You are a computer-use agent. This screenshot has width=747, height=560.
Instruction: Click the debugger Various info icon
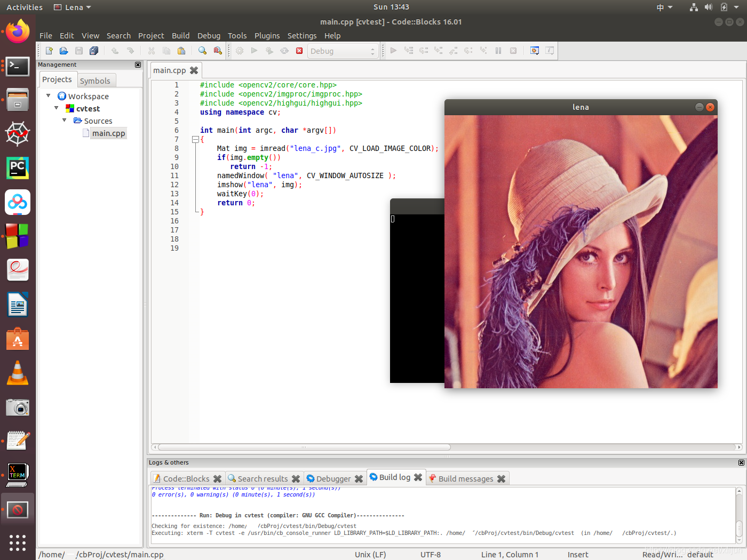[x=550, y=51]
